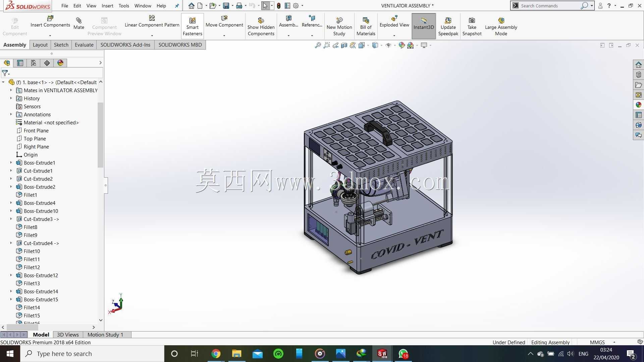The width and height of the screenshot is (644, 362).
Task: Open the MMGS unit system dropdown
Action: [614, 342]
